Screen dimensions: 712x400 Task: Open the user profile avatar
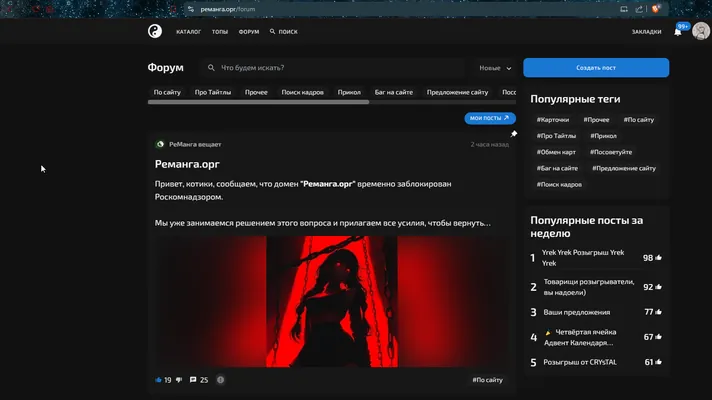click(701, 31)
